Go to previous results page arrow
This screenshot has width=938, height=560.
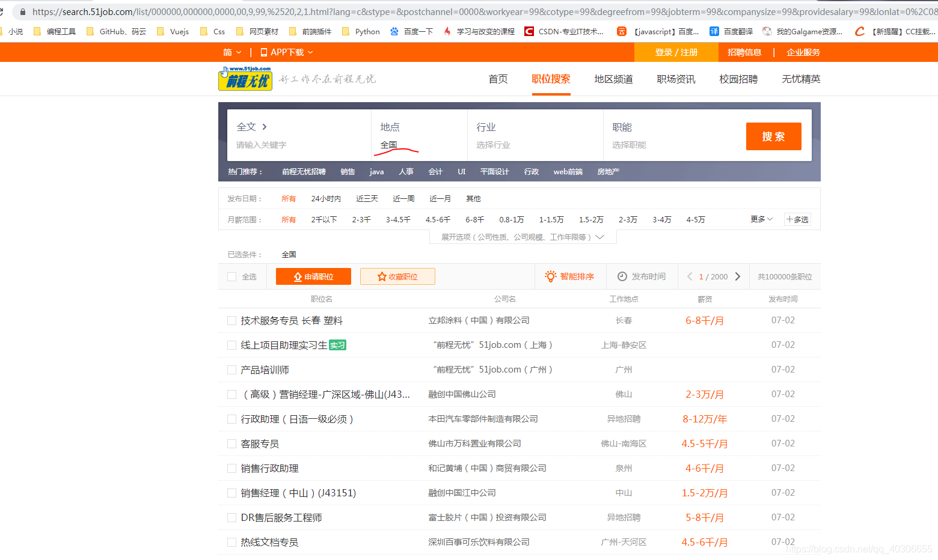pos(690,276)
